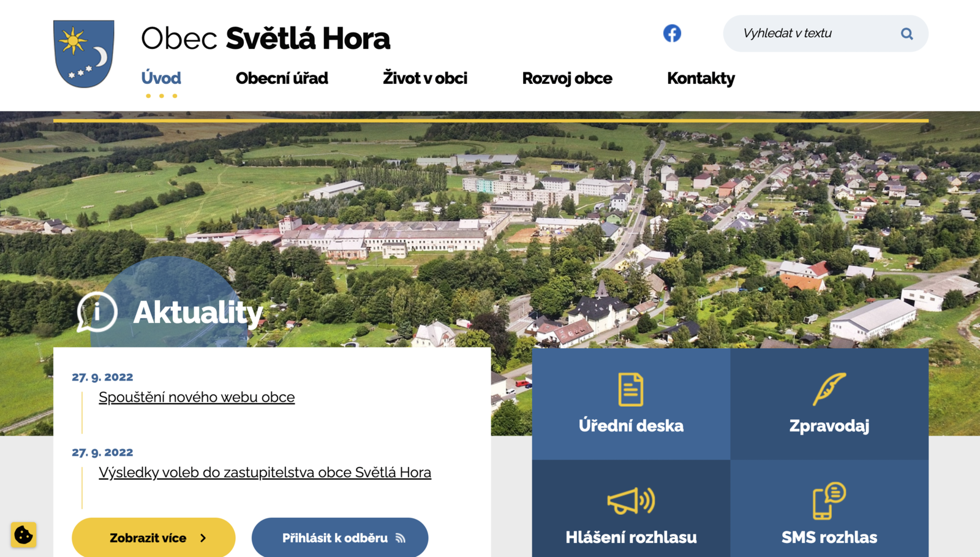Click the RSS feed icon
The image size is (980, 557).
[x=401, y=538]
